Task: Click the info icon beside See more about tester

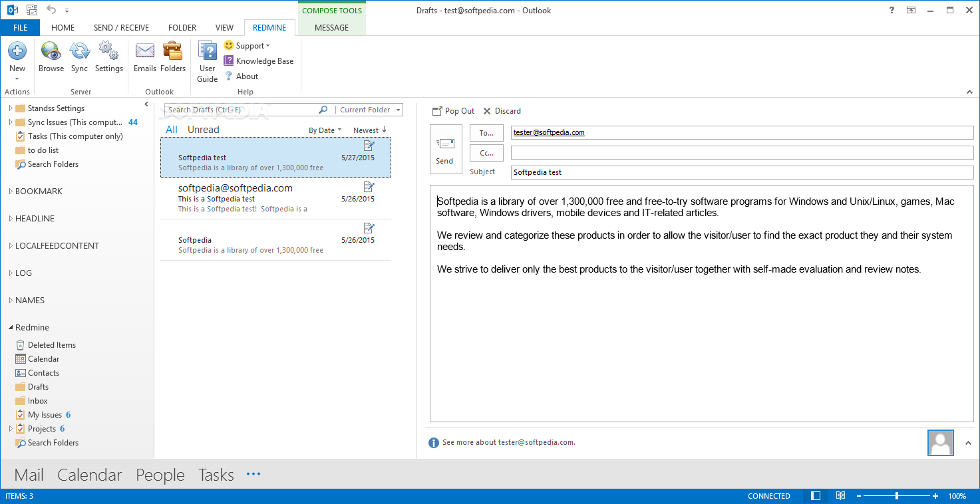Action: 434,443
